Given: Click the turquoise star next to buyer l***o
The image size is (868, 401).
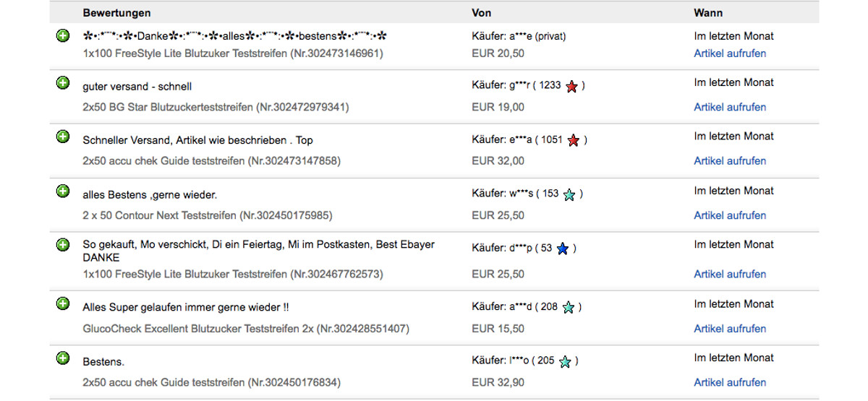Looking at the screenshot, I should pos(565,361).
